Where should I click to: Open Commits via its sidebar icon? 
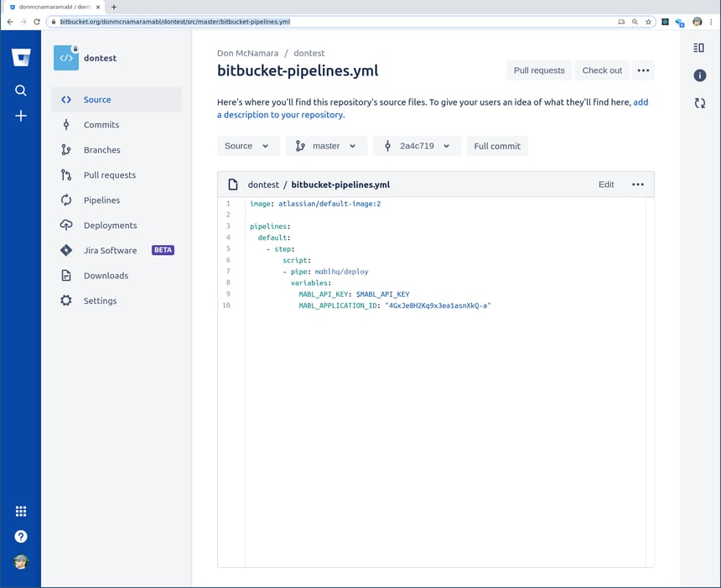[x=66, y=124]
